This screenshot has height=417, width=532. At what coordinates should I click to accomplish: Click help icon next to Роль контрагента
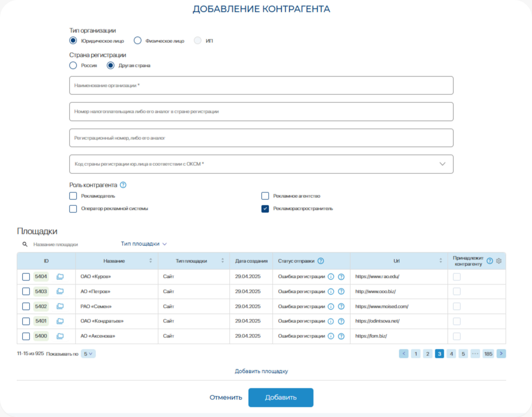click(x=123, y=185)
